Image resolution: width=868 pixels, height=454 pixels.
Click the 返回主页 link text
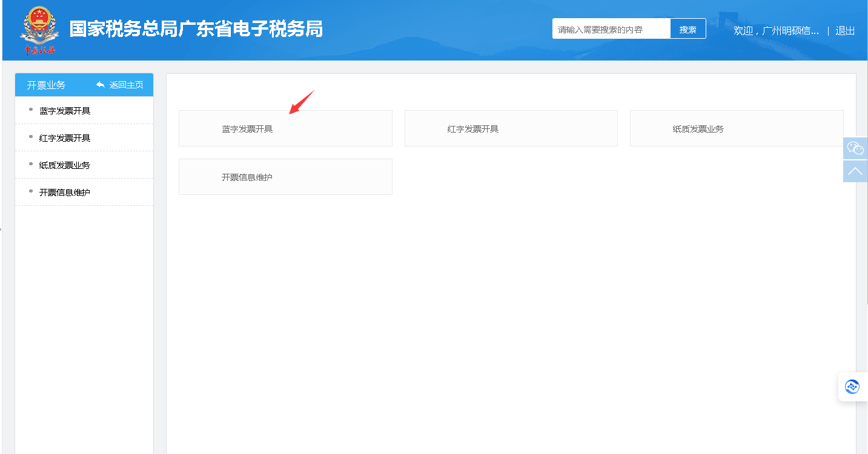[126, 85]
